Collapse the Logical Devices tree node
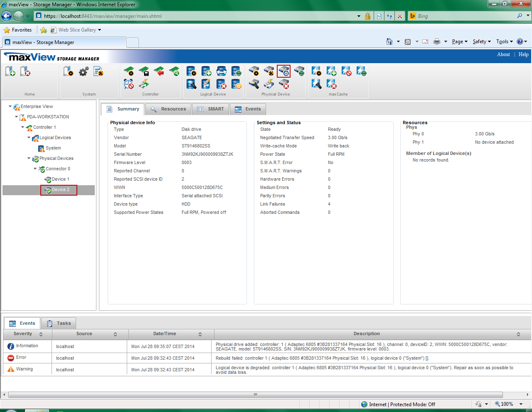 (x=29, y=138)
